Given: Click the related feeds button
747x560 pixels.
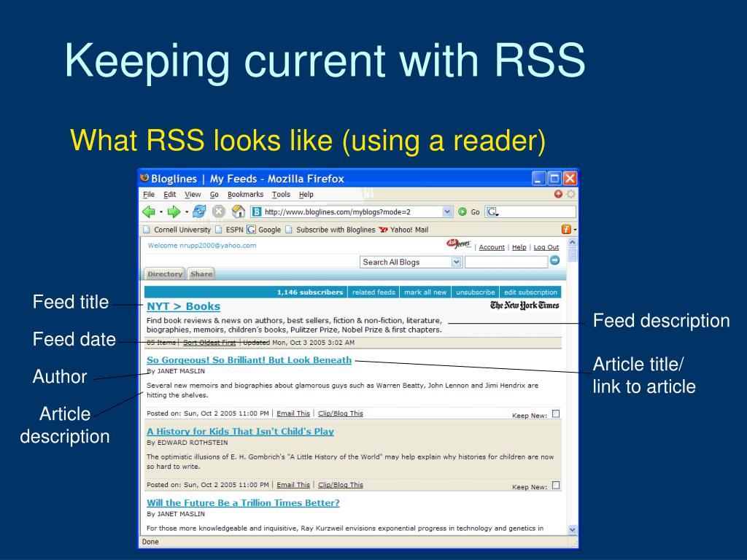Looking at the screenshot, I should tap(373, 292).
